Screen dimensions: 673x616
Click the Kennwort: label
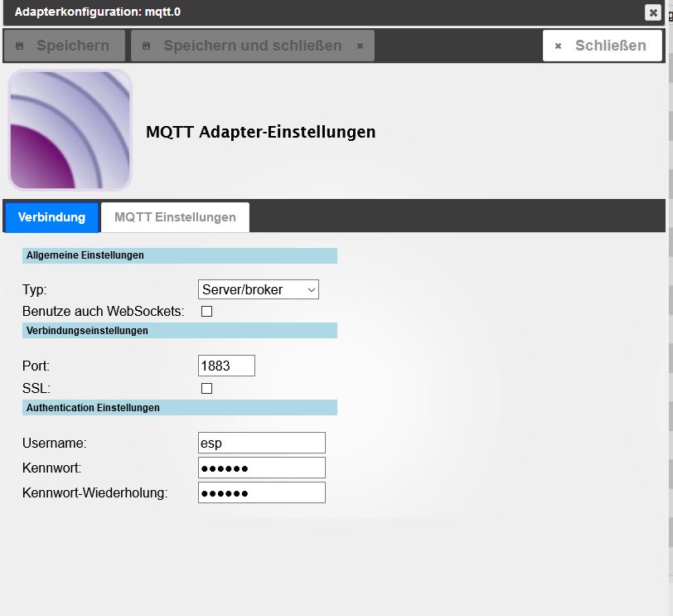click(x=51, y=468)
